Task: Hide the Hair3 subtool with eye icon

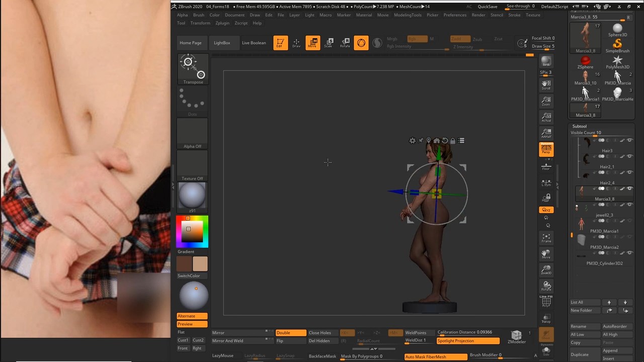Action: tap(629, 140)
